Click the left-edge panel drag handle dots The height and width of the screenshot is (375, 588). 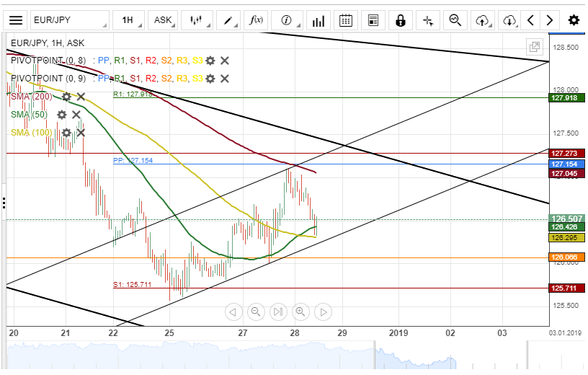[x=4, y=203]
